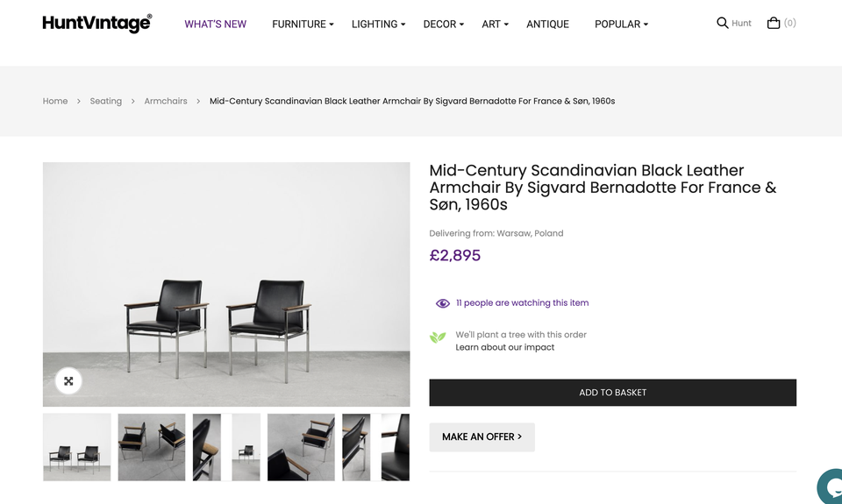Select the first two-chairs thumbnail
This screenshot has height=504, width=842.
(x=77, y=447)
